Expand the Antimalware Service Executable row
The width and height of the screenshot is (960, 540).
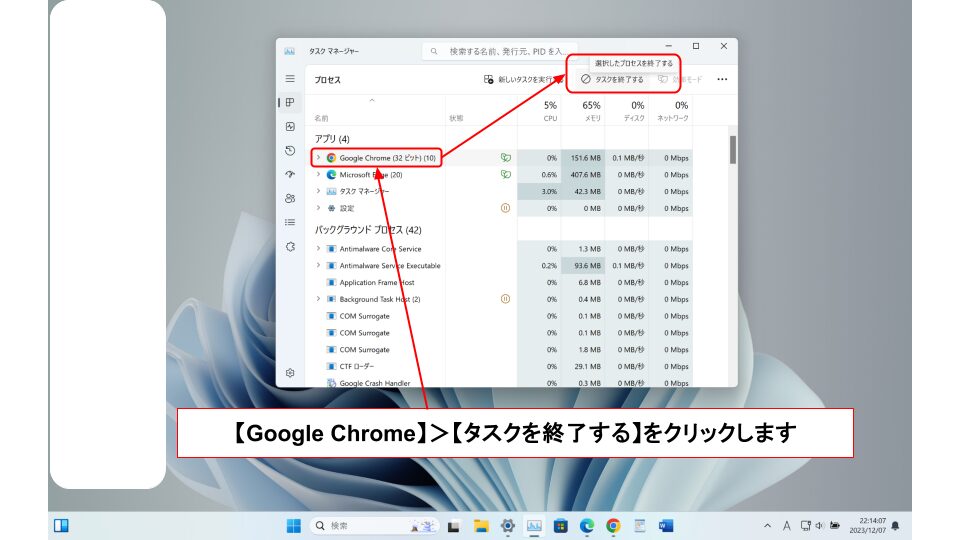click(319, 266)
